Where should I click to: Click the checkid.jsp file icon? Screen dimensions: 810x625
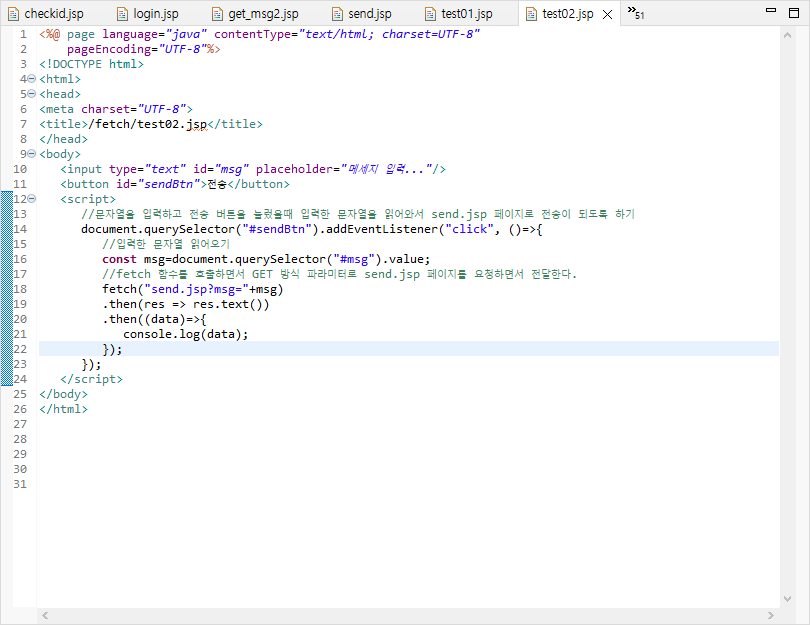[x=13, y=14]
